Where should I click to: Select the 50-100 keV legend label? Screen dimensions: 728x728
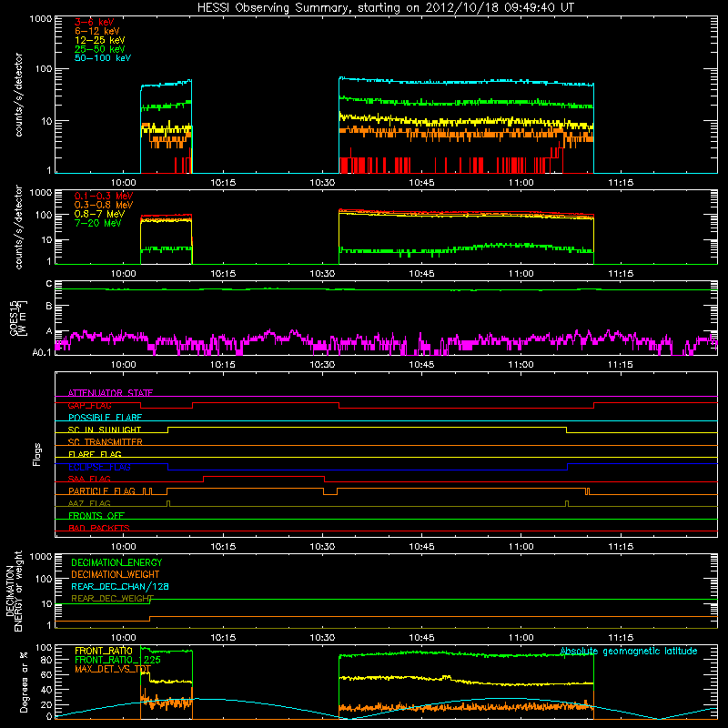click(103, 58)
